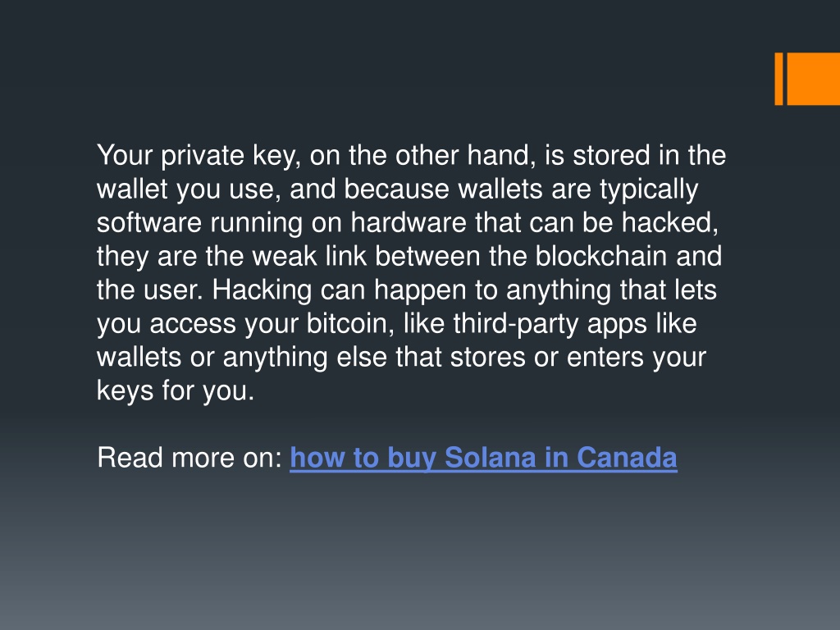Click the word 'Hacking' in the paragraph
Image resolution: width=840 pixels, height=630 pixels.
262,290
